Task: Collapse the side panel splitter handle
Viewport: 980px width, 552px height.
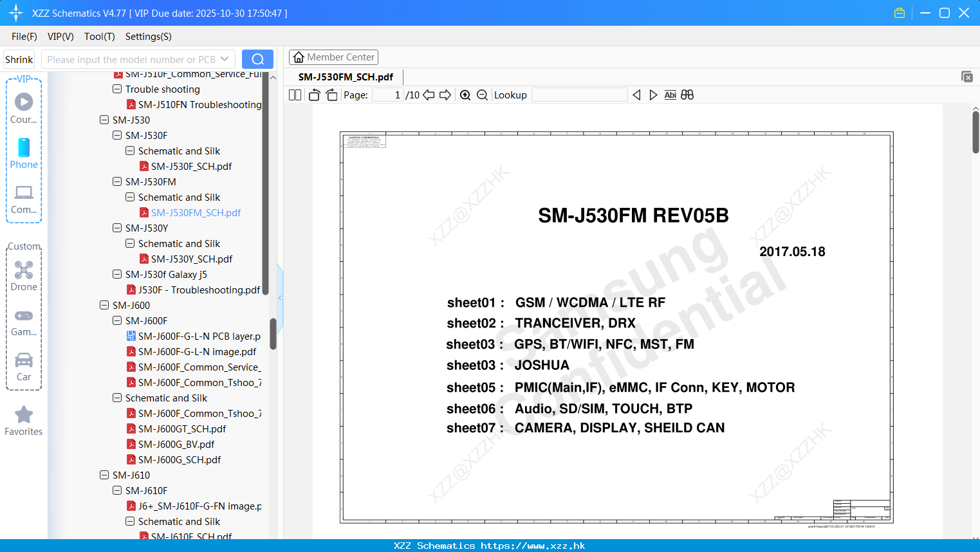Action: tap(280, 297)
